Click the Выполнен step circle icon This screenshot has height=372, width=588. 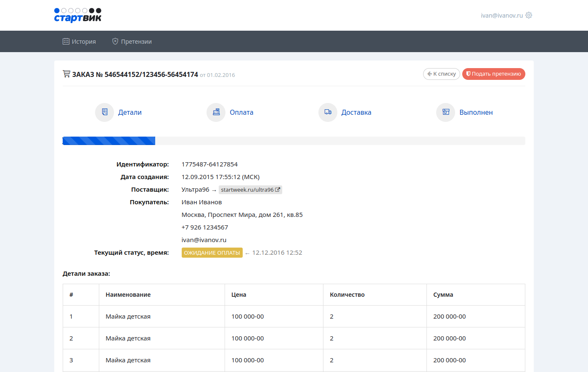click(x=445, y=112)
